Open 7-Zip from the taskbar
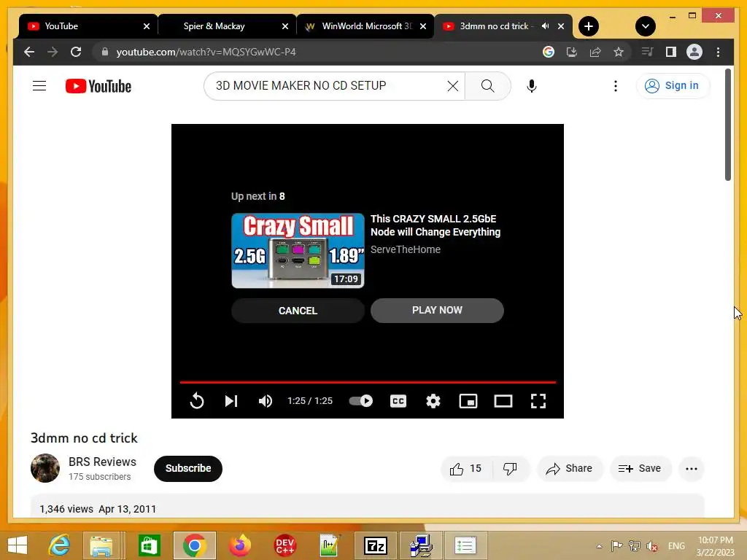The width and height of the screenshot is (747, 560). 376,545
